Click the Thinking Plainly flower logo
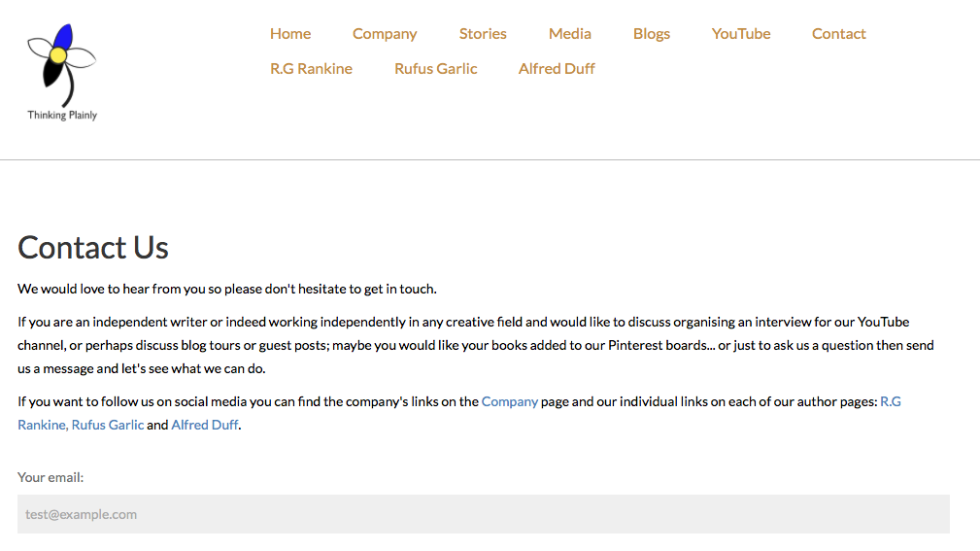This screenshot has width=980, height=551. pos(61,63)
